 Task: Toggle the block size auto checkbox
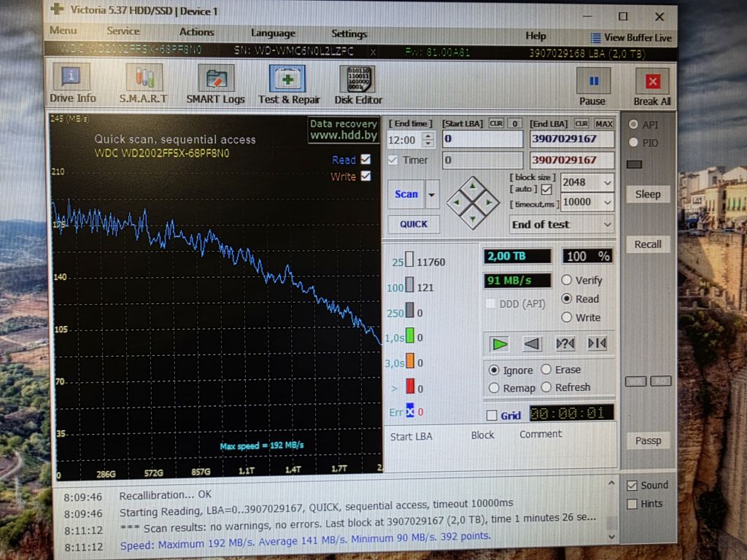(546, 190)
